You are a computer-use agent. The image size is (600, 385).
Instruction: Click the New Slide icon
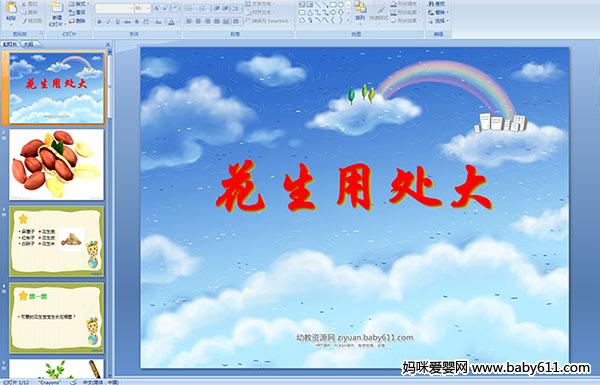coord(57,8)
